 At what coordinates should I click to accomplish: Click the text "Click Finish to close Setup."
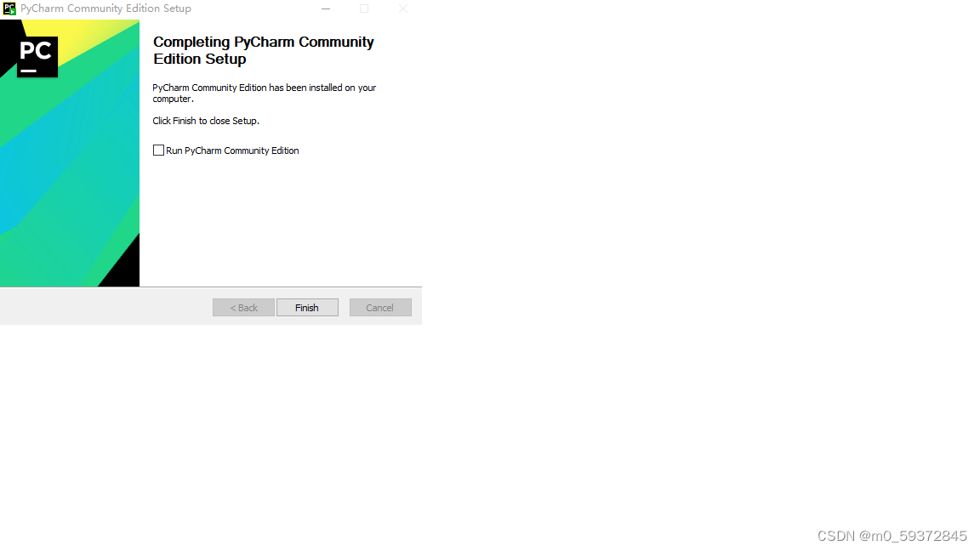click(206, 121)
